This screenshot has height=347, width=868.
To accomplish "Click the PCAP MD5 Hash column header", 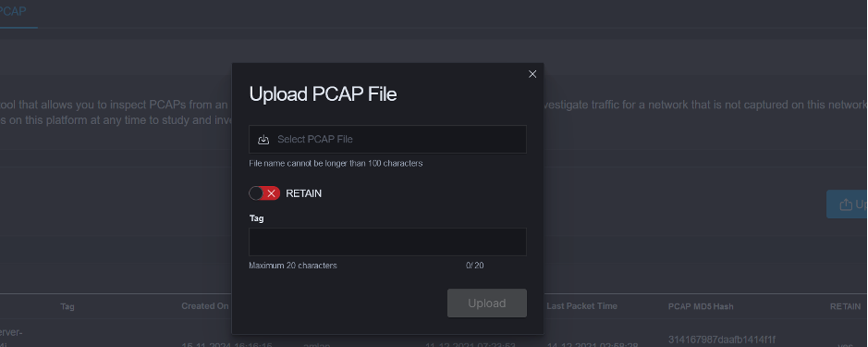I will tap(701, 306).
